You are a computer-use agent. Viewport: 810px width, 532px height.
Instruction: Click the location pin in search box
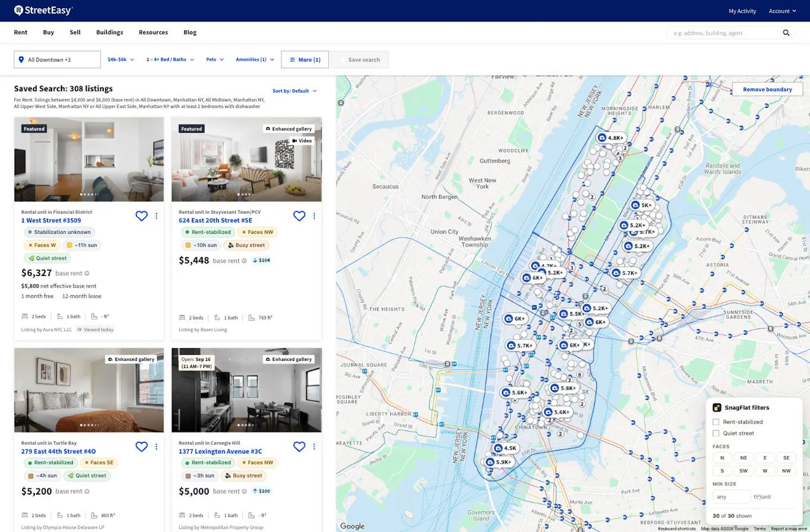21,60
